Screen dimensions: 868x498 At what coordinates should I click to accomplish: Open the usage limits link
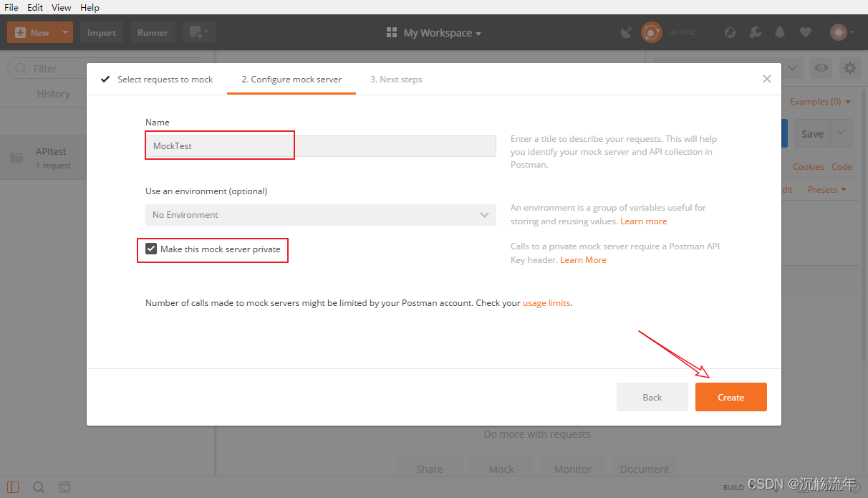pyautogui.click(x=546, y=303)
